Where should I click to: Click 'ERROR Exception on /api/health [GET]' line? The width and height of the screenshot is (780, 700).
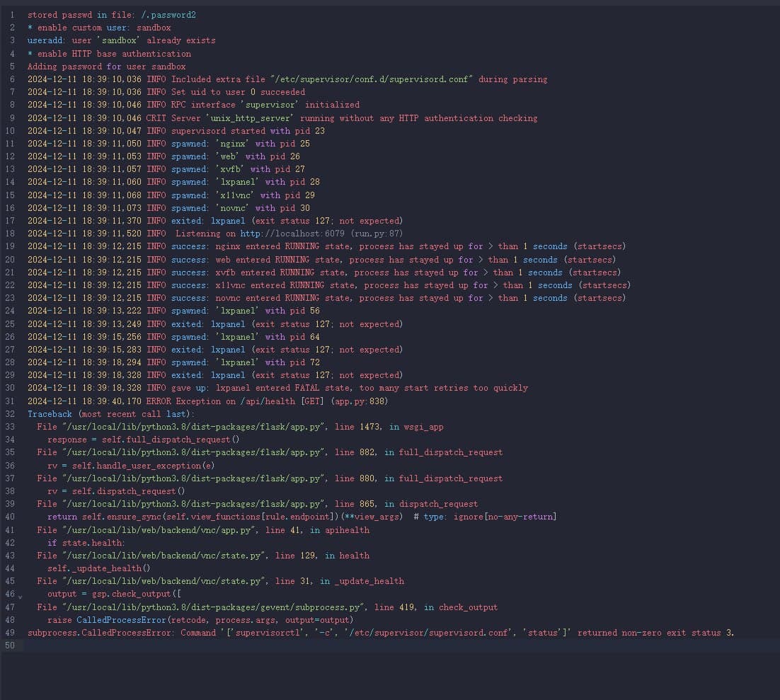point(207,401)
